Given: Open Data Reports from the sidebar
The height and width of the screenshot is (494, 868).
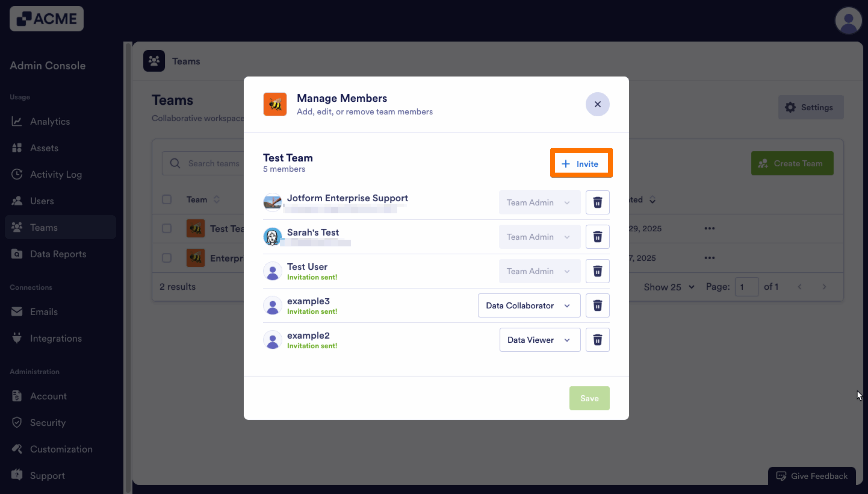Looking at the screenshot, I should (x=58, y=254).
